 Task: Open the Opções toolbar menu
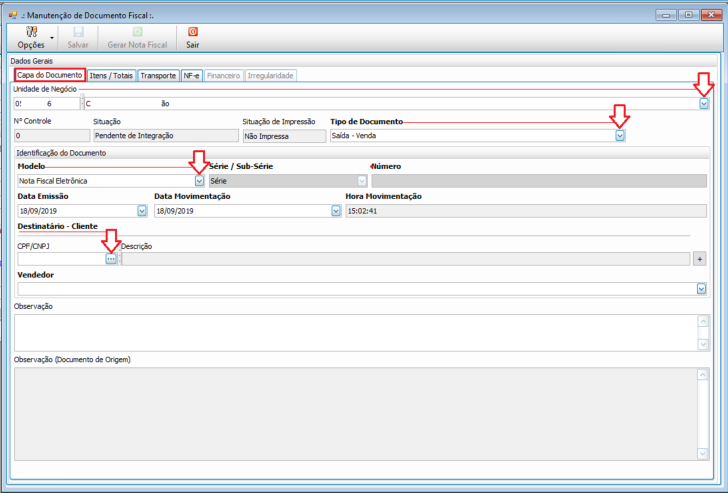31,38
